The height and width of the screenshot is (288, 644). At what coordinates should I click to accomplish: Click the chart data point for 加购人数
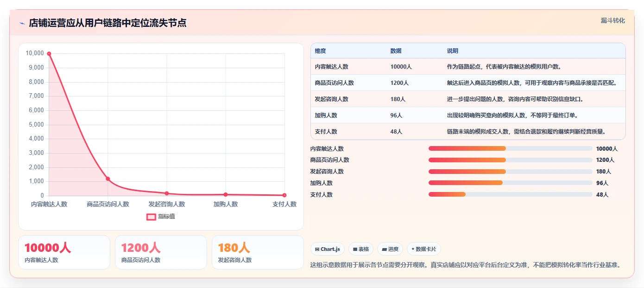tap(226, 194)
